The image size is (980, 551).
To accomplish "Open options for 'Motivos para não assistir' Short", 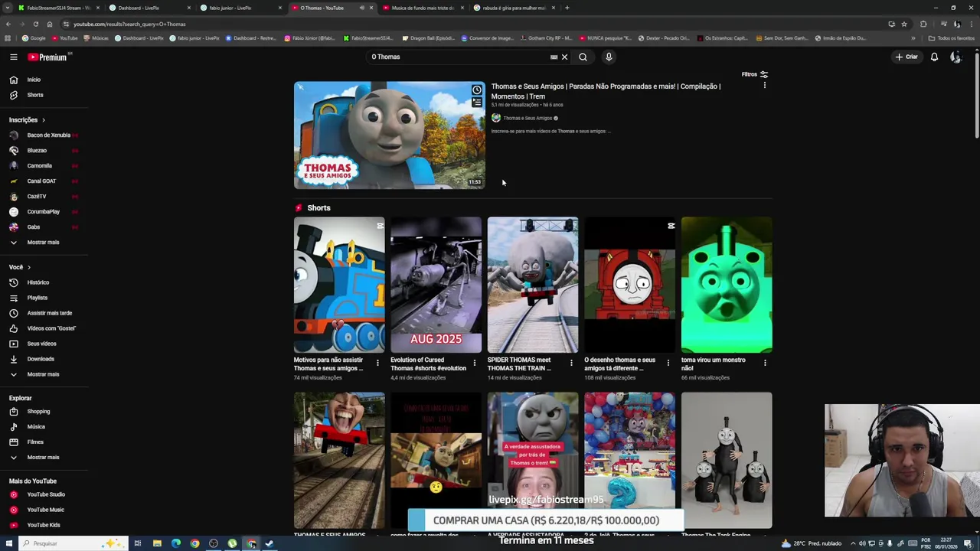I will coord(377,363).
